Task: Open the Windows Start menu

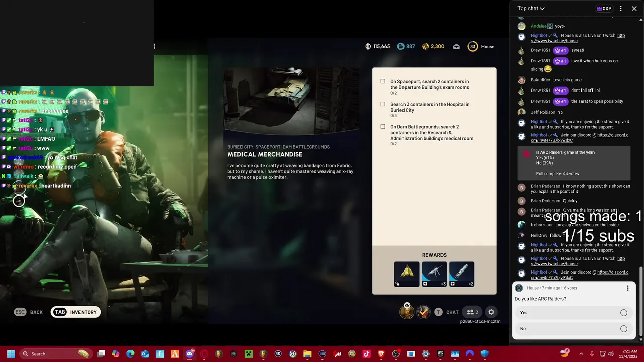Action: coord(11,354)
